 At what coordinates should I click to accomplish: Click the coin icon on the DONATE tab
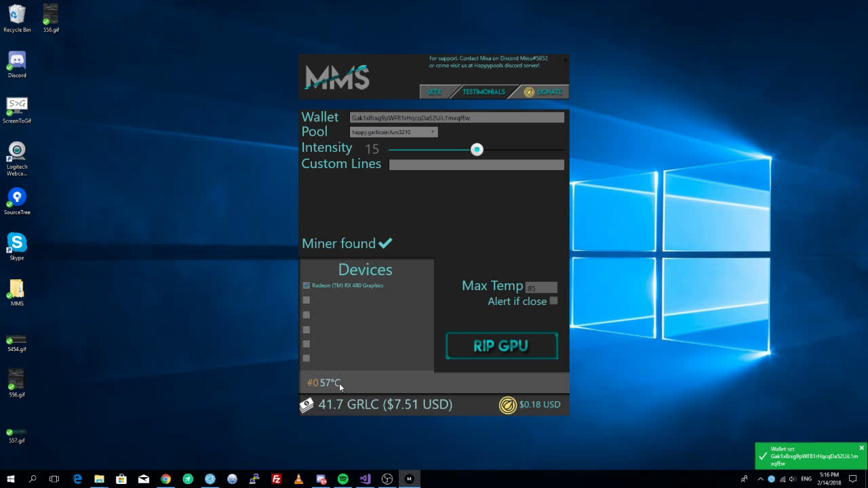pyautogui.click(x=528, y=91)
